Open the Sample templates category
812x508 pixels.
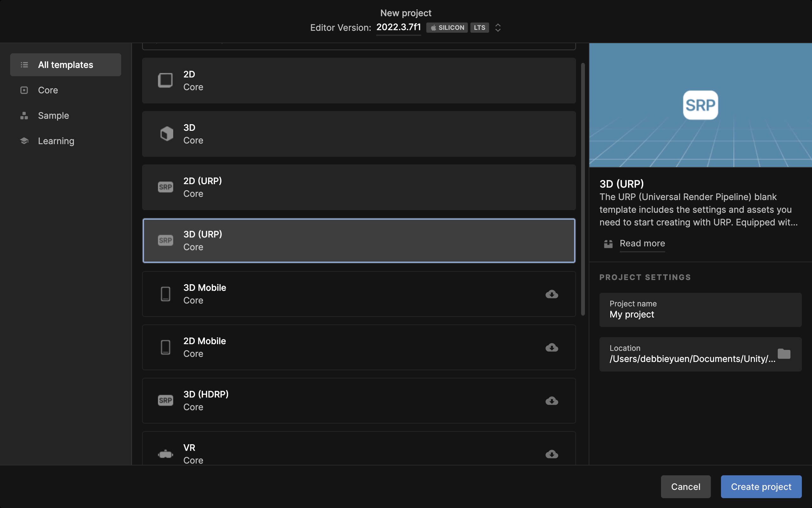point(53,116)
